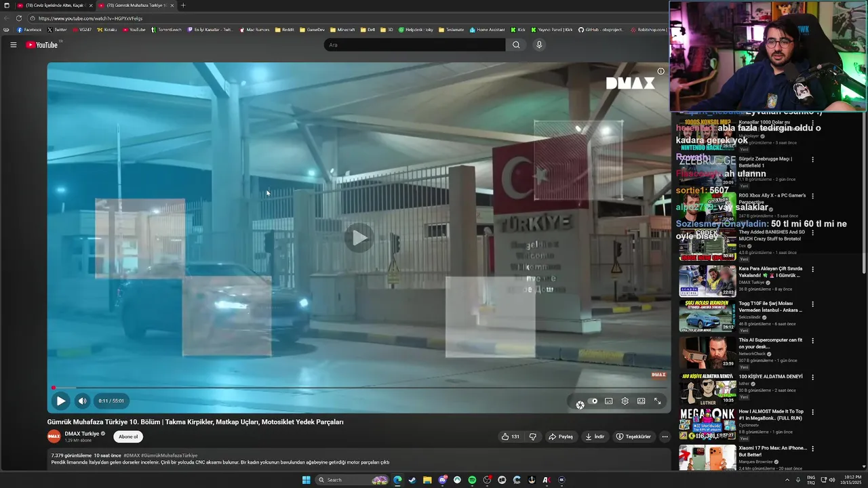The height and width of the screenshot is (488, 868).
Task: Open the video info card icon
Action: point(660,71)
